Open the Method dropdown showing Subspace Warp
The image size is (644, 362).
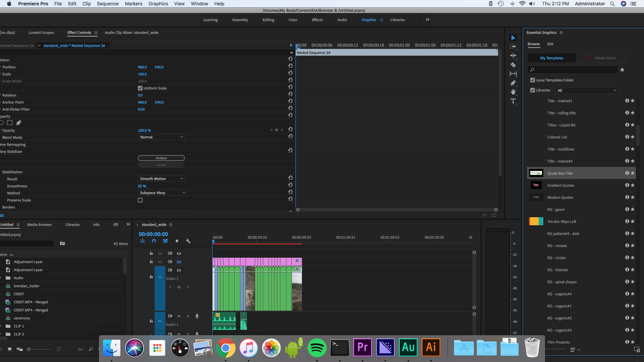point(162,192)
